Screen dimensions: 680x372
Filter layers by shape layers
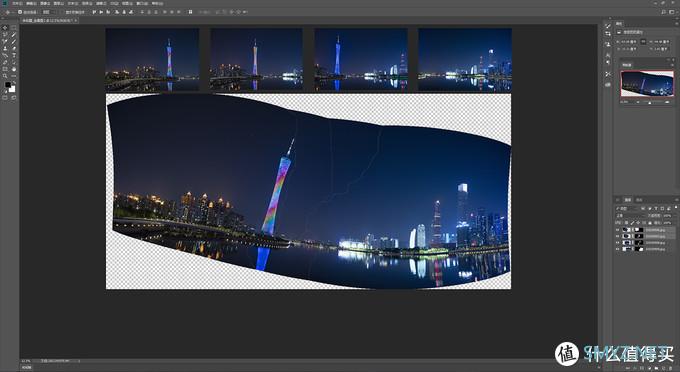662,209
